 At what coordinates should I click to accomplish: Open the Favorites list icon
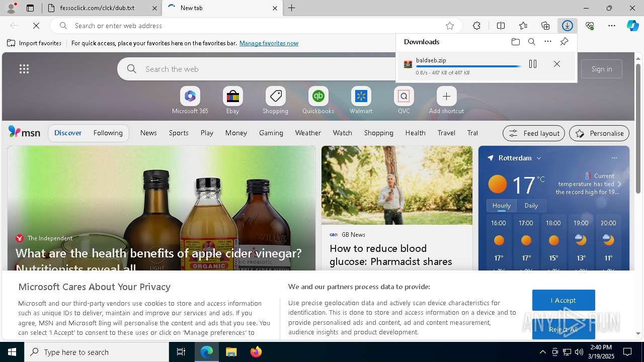click(523, 26)
